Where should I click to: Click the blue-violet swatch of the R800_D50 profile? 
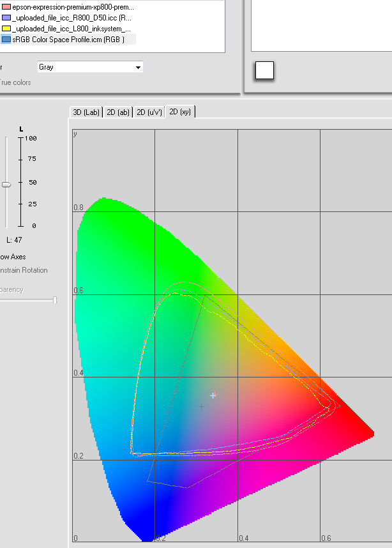(x=6, y=18)
